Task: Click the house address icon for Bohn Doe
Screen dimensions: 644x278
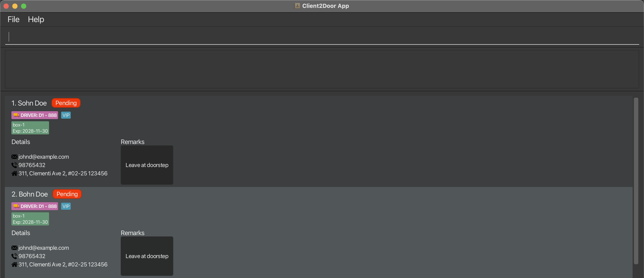Action: (x=14, y=264)
